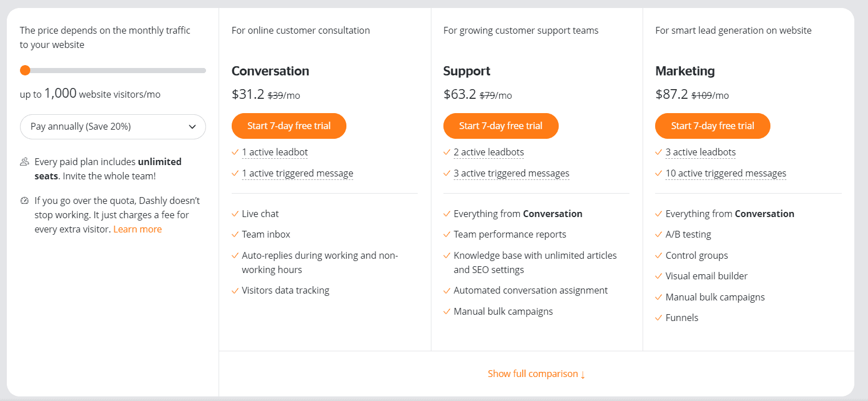This screenshot has height=401, width=868.
Task: Click the '3 active leadbots' label
Action: (x=700, y=153)
